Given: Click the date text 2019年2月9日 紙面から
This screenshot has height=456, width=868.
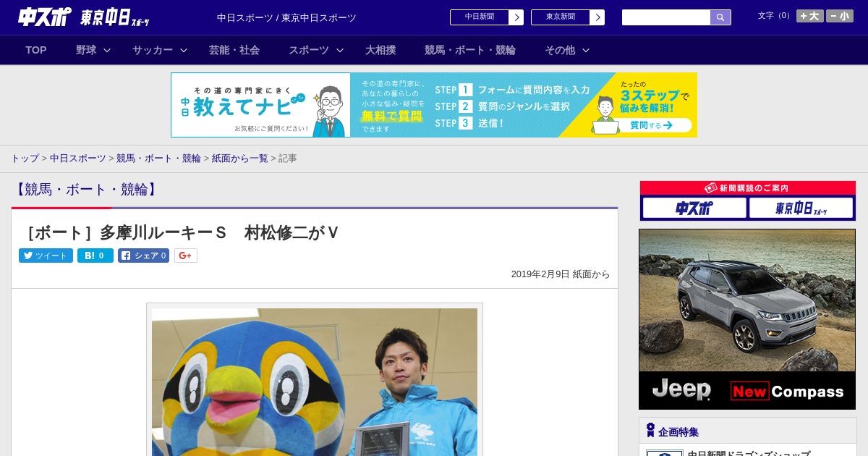Looking at the screenshot, I should point(561,274).
